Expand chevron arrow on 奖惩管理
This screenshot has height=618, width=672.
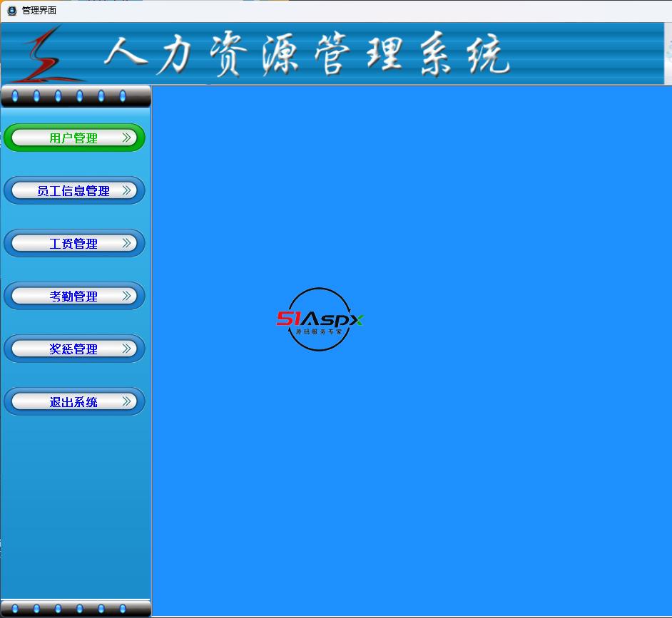126,348
